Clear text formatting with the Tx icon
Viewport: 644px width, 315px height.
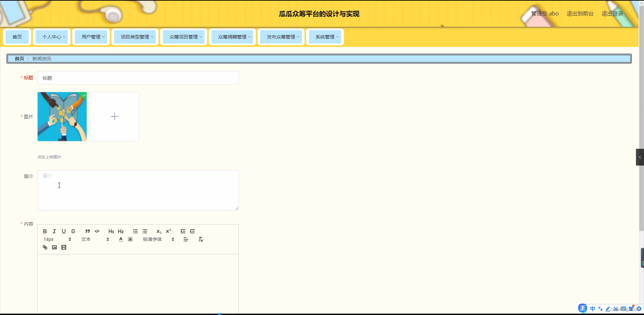[200, 239]
